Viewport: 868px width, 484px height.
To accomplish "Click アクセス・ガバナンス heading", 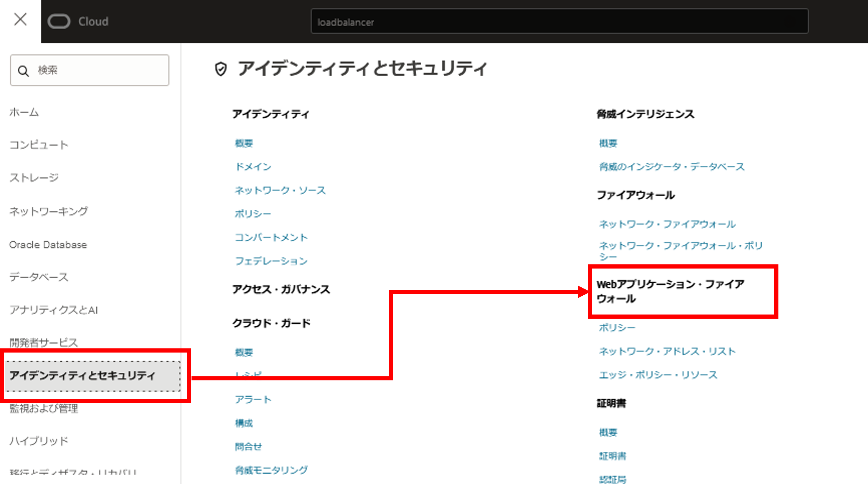I will pos(281,289).
